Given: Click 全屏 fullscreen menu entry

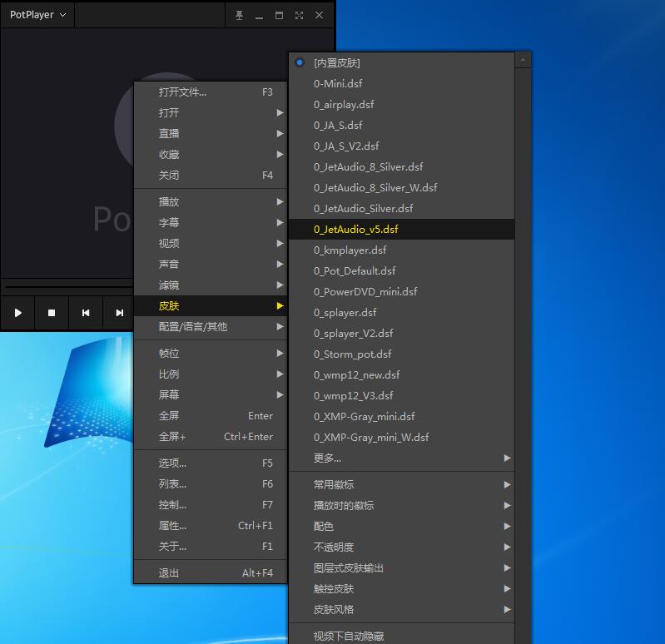Looking at the screenshot, I should tap(211, 415).
